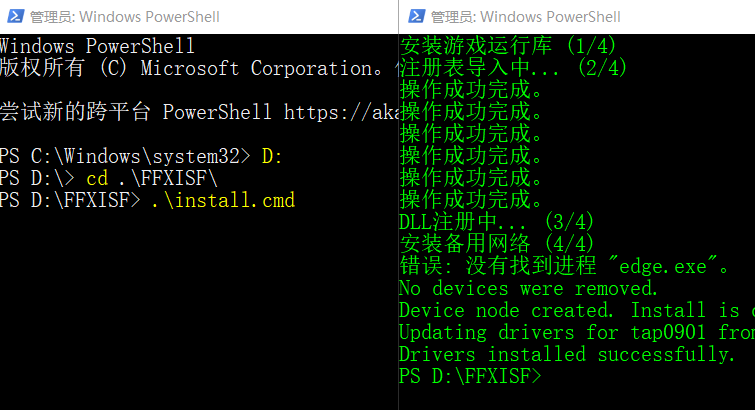
Task: Click the 'Windows PowerShell' header line in left console
Action: click(x=97, y=46)
